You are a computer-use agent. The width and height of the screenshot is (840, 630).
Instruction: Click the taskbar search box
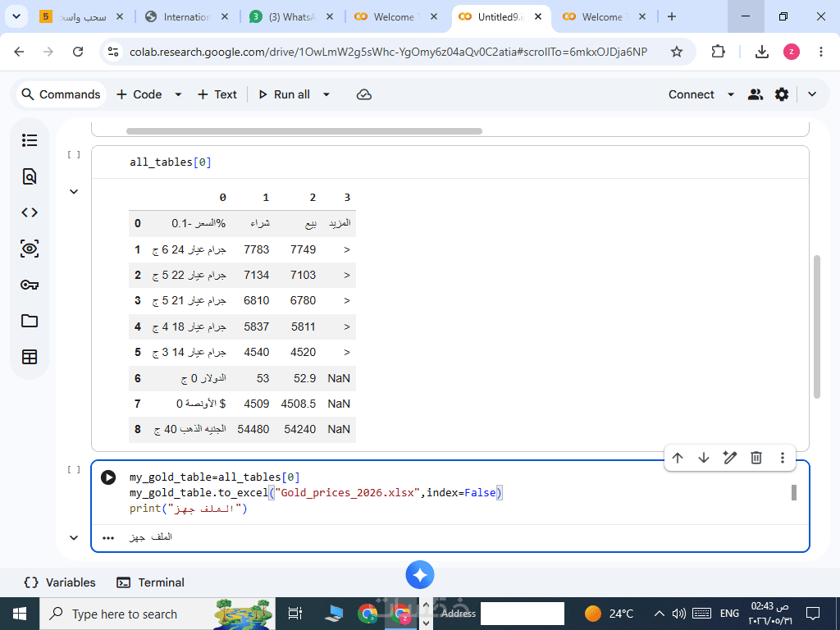click(157, 614)
